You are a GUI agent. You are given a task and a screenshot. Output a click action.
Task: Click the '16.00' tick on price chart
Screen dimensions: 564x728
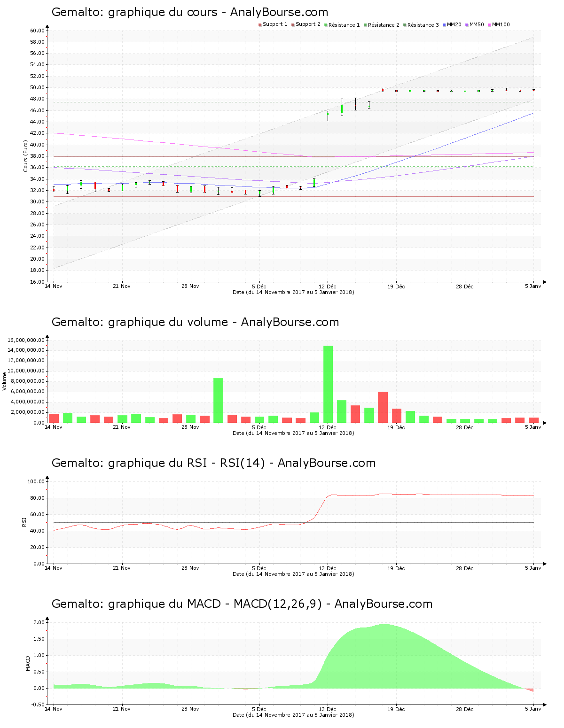(x=38, y=282)
